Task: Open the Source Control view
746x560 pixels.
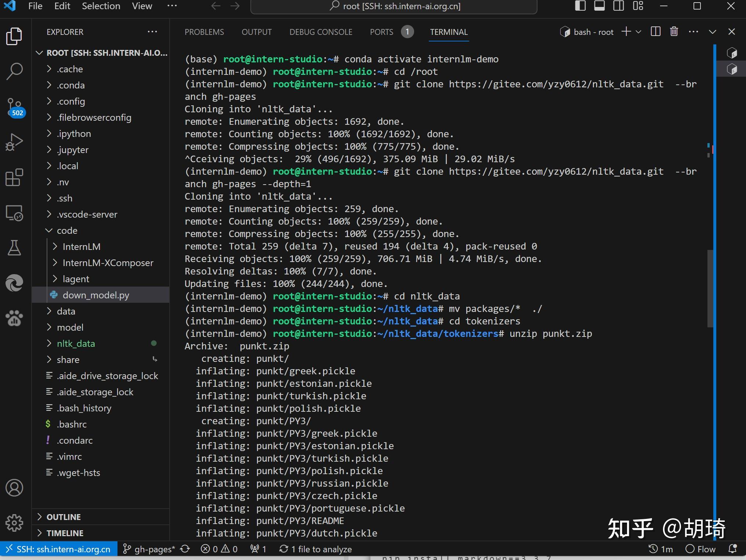Action: point(14,106)
